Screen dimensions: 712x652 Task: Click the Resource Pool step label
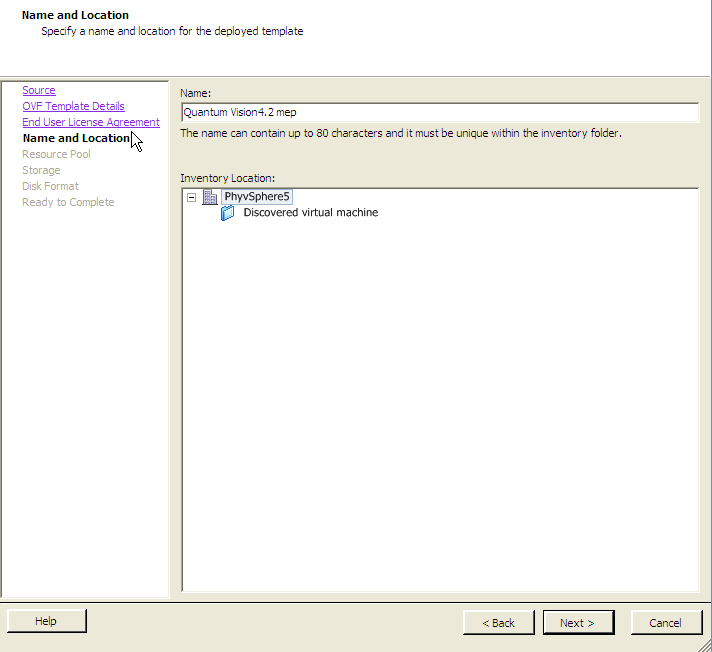(56, 154)
